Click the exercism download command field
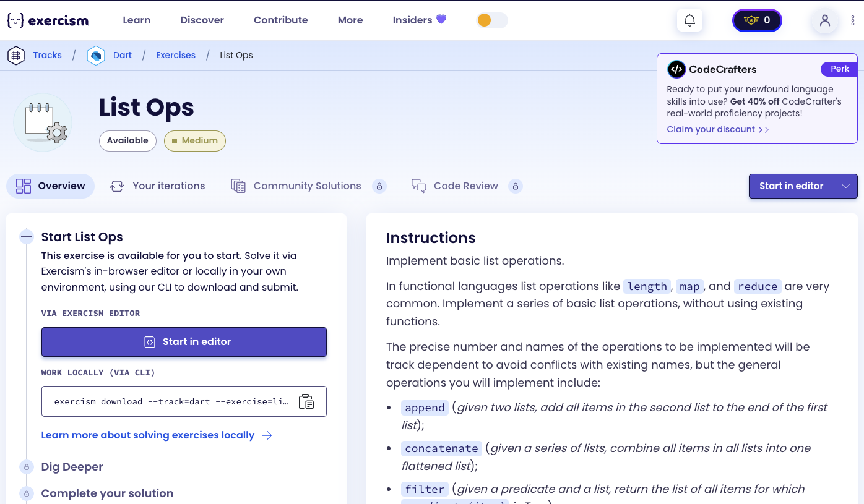 coord(171,401)
